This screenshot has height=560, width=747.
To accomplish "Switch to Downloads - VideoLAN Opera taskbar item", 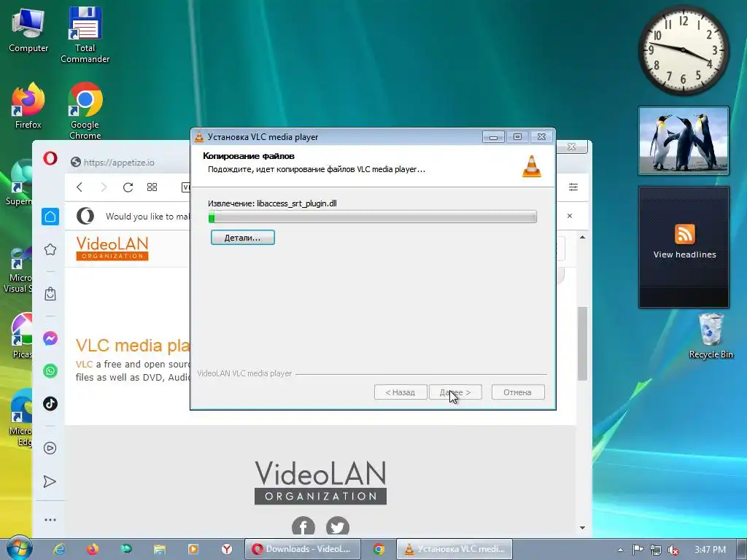I will pos(303,549).
